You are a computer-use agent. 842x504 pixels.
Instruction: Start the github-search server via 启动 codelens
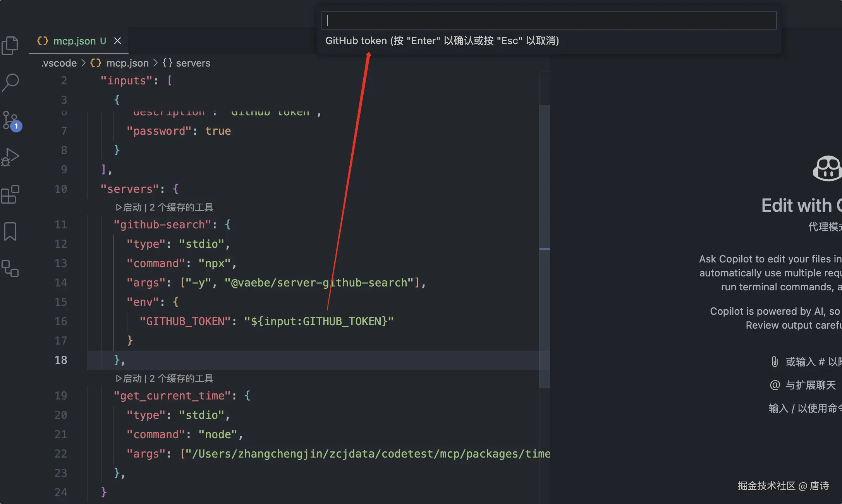tap(129, 207)
